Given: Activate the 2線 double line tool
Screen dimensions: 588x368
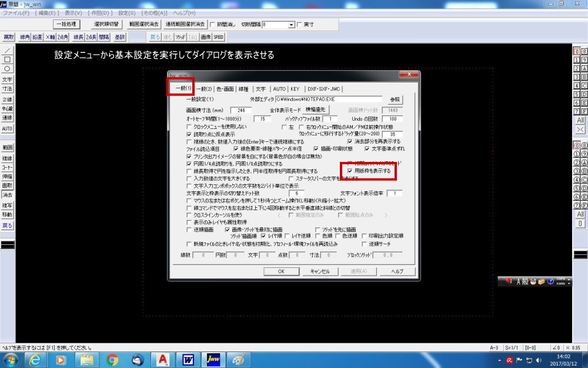Looking at the screenshot, I should tap(7, 100).
